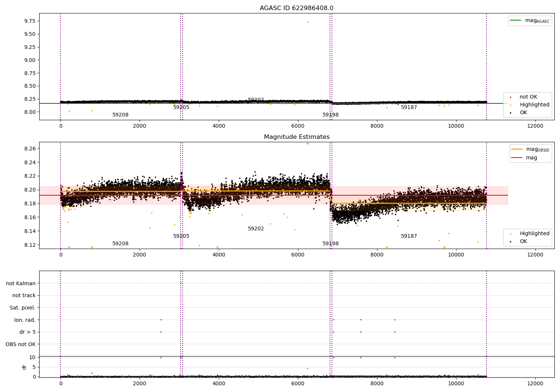Click the orange outlier point near 9.75

tap(308, 22)
